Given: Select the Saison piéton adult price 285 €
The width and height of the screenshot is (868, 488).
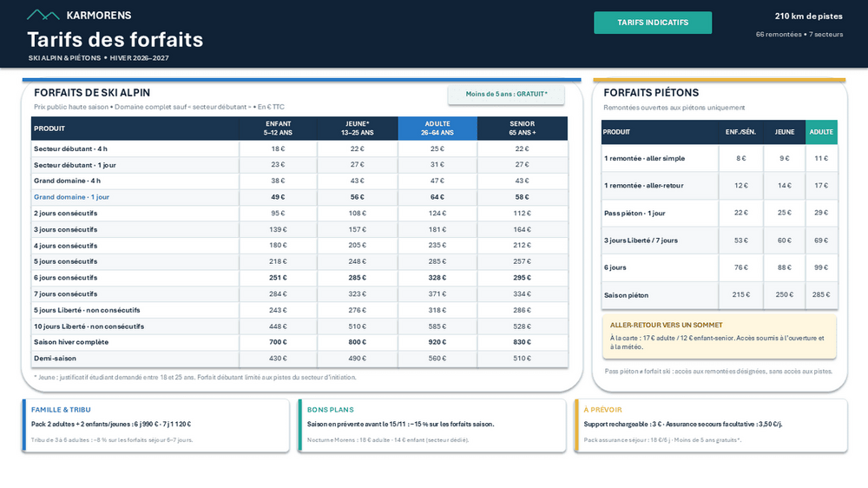Looking at the screenshot, I should [x=821, y=294].
